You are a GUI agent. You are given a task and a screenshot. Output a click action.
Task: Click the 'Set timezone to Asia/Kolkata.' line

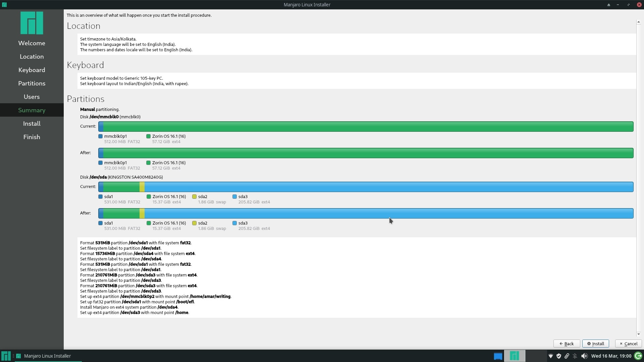tap(108, 39)
